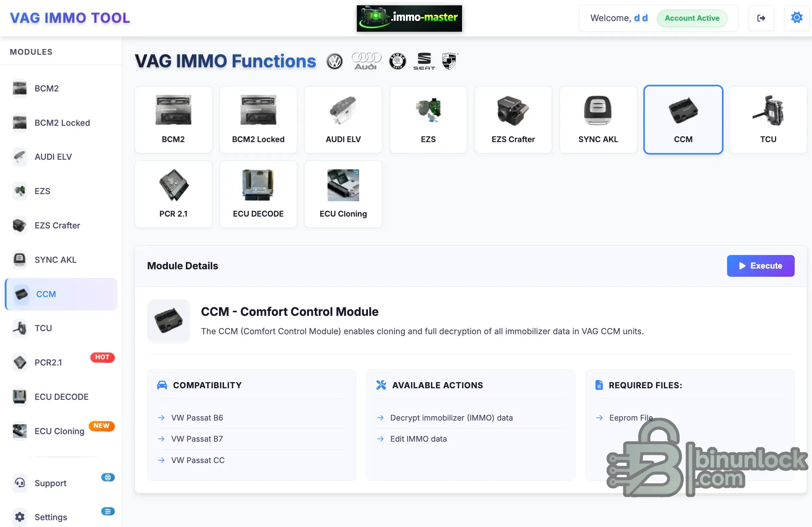
Task: Select the AUDI ELV function card
Action: click(x=343, y=119)
